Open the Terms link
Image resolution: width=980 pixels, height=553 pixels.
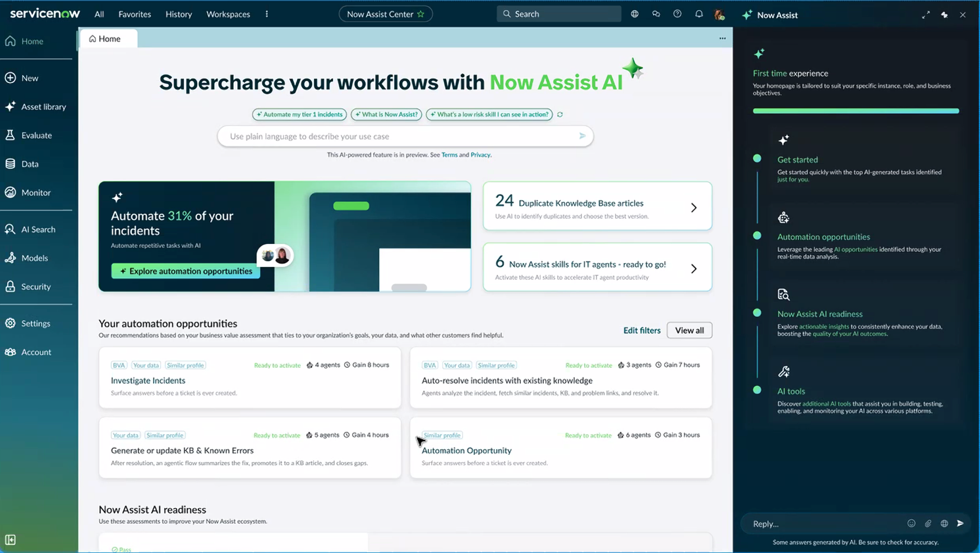coord(449,155)
